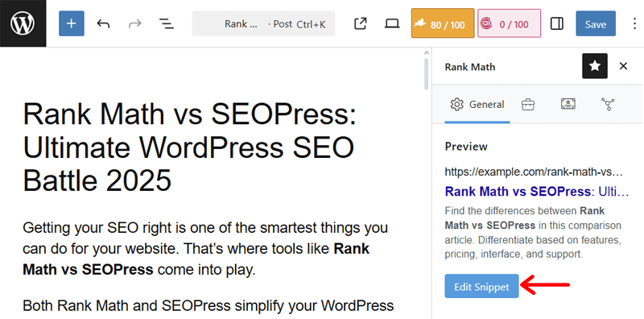The image size is (644, 319).
Task: Switch to the Social share tab icon
Action: pos(607,105)
